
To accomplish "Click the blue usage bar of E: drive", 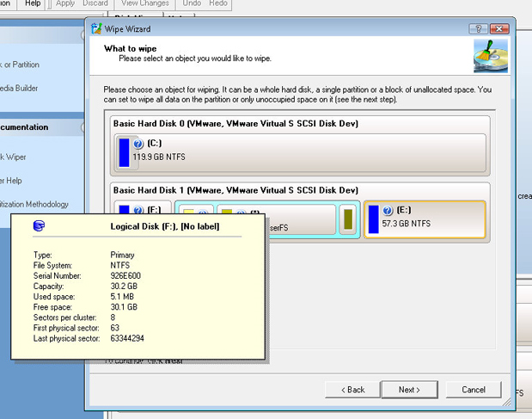I will [373, 219].
